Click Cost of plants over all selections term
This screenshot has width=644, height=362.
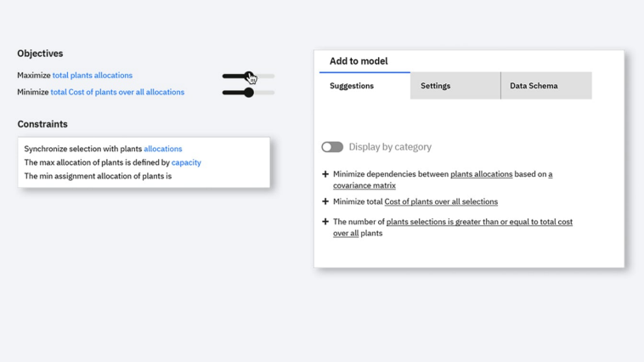coord(441,201)
